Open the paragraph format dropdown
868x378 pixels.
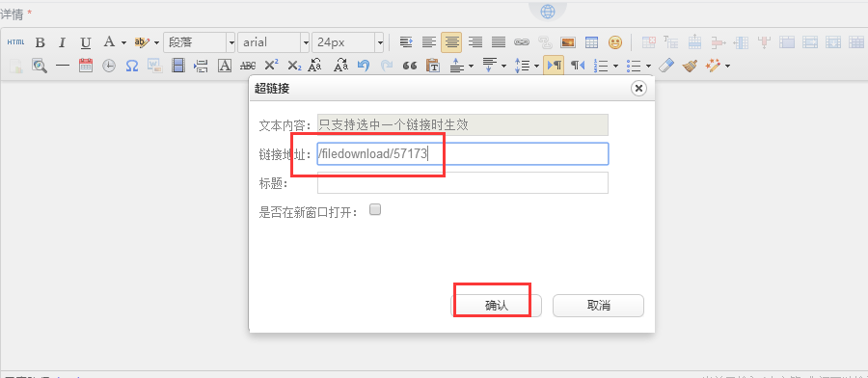(x=200, y=42)
